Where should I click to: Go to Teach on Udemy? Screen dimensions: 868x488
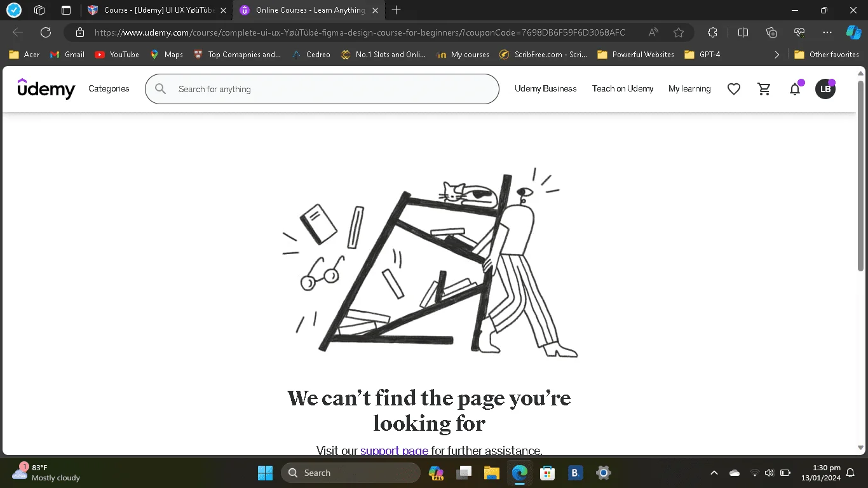[x=623, y=89]
